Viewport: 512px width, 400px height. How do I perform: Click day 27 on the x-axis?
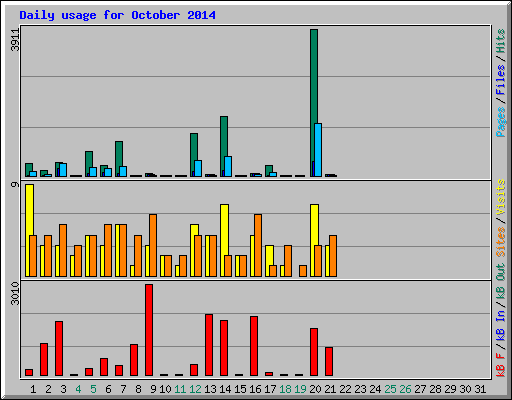click(420, 389)
